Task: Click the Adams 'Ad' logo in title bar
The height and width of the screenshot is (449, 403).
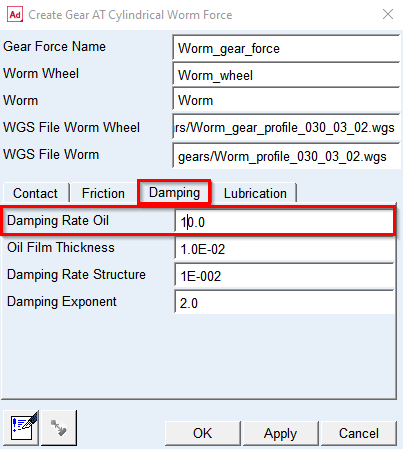Action: 15,15
